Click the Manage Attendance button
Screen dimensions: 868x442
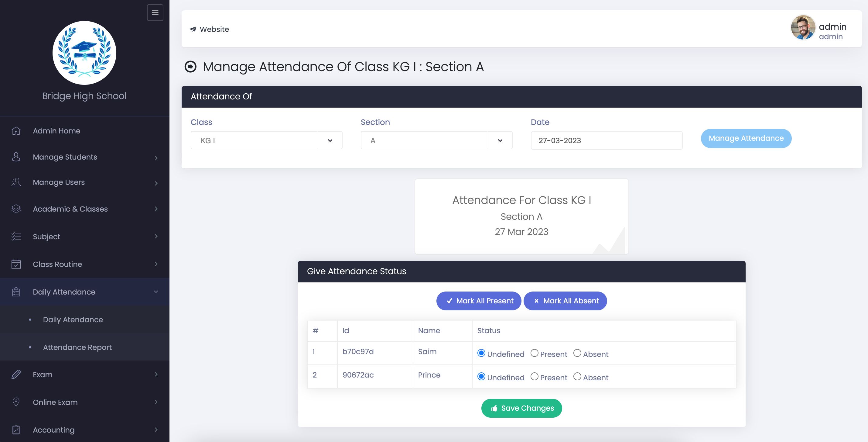coord(746,138)
